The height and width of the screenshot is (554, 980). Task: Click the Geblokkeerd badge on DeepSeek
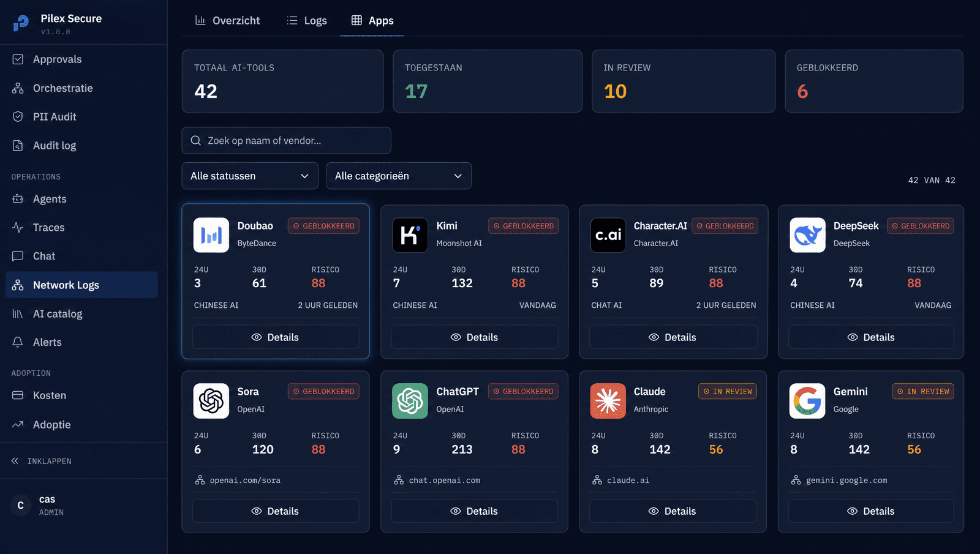921,226
